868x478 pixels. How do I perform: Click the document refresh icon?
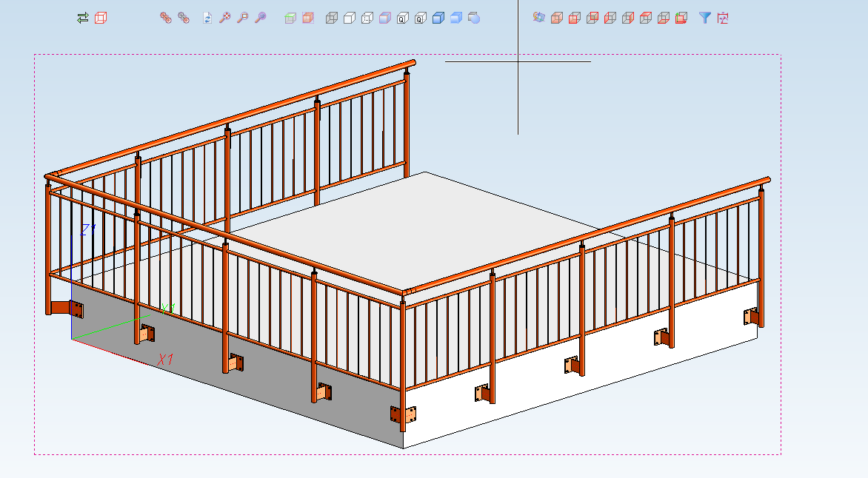(207, 18)
